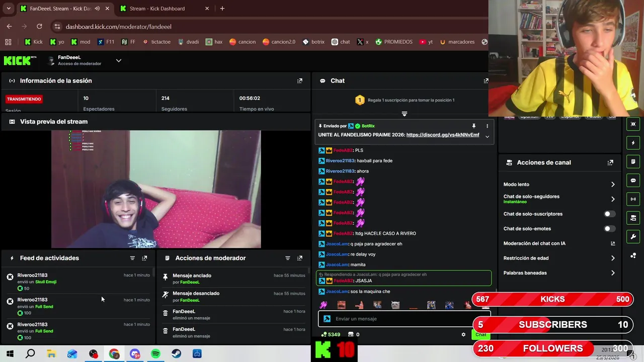Screen dimensions: 644x362
Task: Open Spotify from the taskbar
Action: click(155, 354)
